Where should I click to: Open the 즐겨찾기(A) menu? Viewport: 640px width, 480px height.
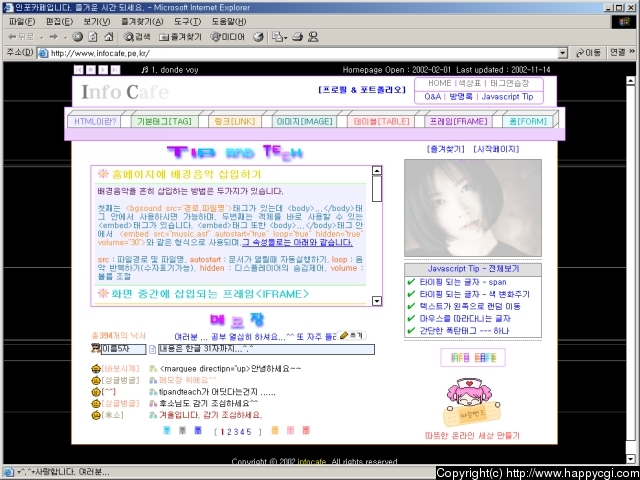tap(142, 22)
